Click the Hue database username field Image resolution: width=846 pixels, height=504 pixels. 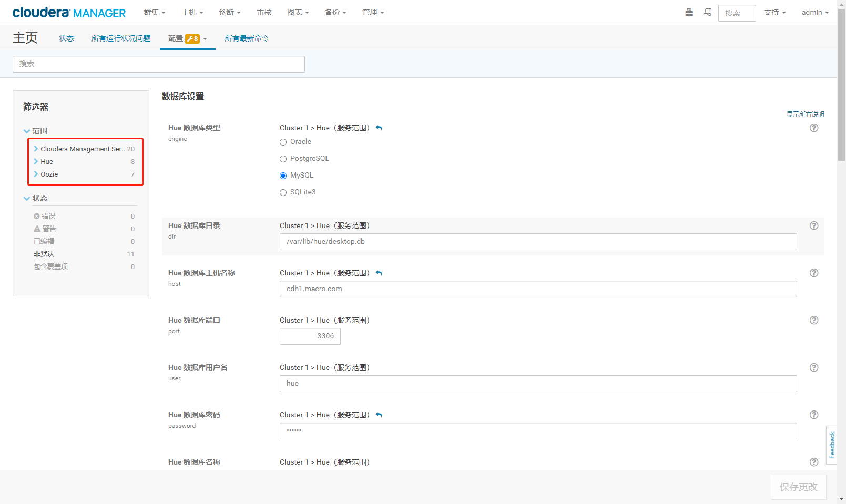tap(538, 384)
